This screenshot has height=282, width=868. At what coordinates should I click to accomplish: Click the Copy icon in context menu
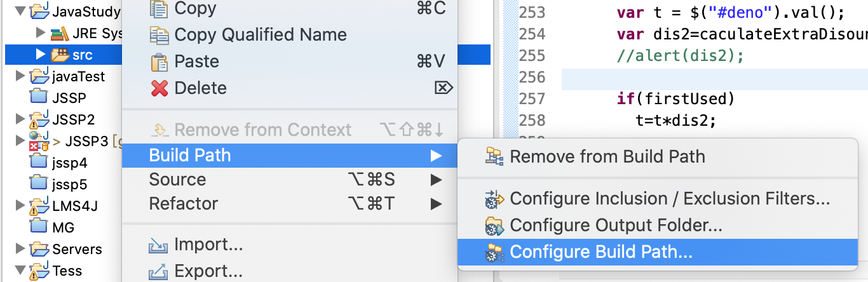click(x=158, y=8)
